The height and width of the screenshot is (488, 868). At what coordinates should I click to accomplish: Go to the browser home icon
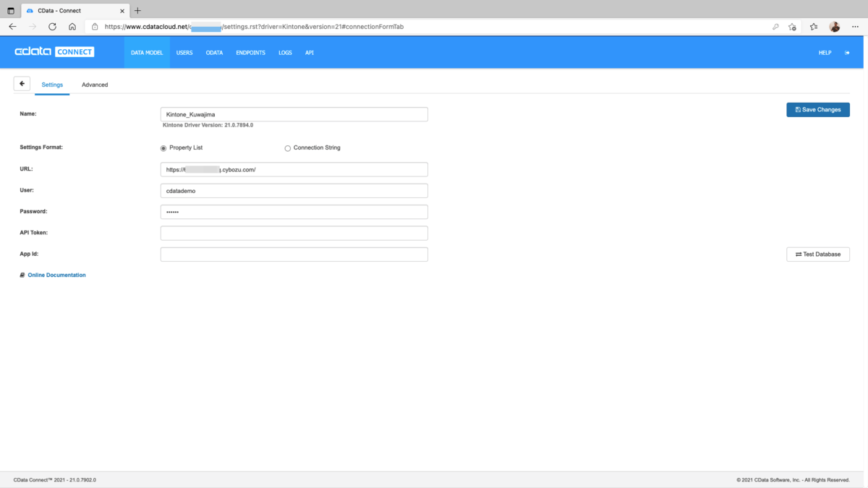pos(72,27)
